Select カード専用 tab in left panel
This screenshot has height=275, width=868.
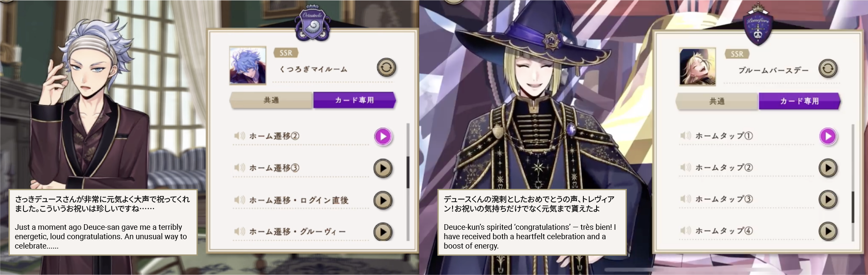tap(355, 100)
